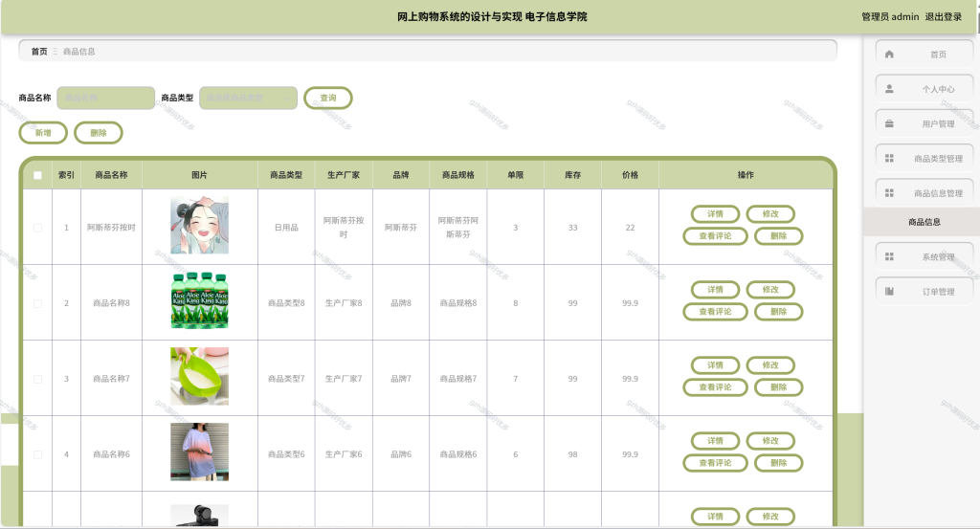Click the 品牌8 cell
Image resolution: width=980 pixels, height=529 pixels.
[401, 303]
